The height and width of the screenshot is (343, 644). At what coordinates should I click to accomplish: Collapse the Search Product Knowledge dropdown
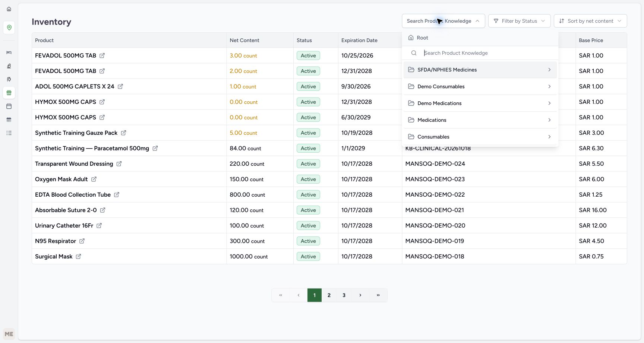click(443, 21)
